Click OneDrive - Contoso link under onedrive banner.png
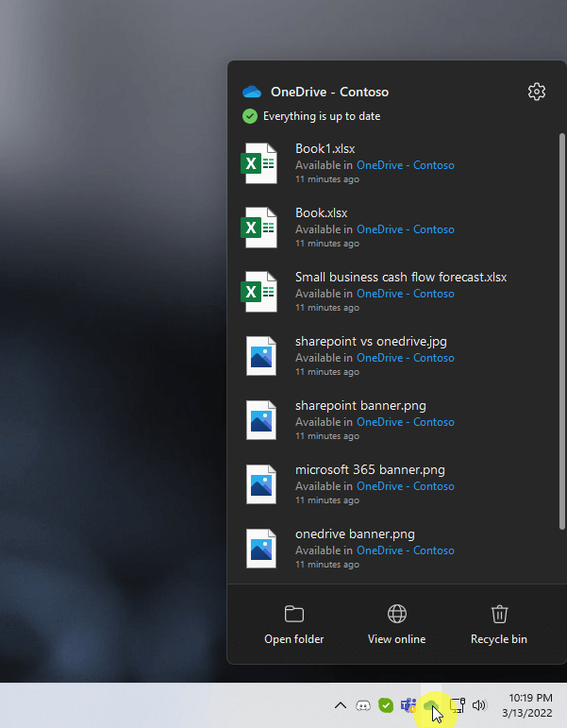 point(406,550)
